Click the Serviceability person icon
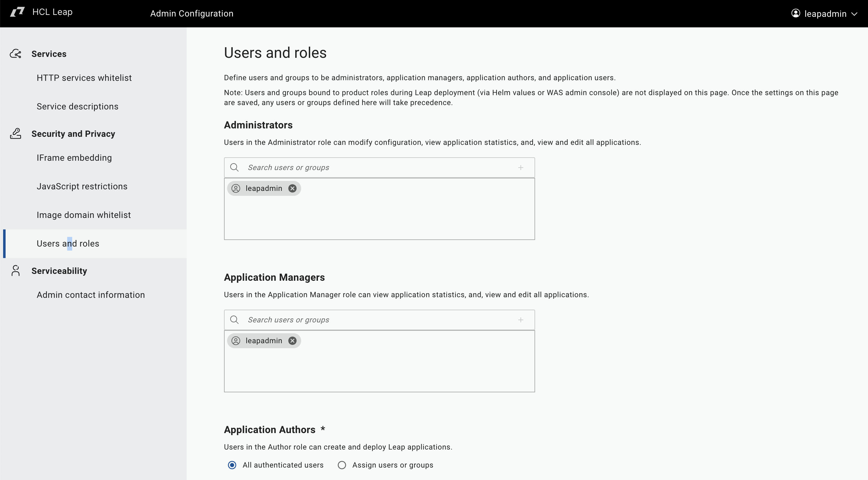The height and width of the screenshot is (480, 868). tap(16, 270)
